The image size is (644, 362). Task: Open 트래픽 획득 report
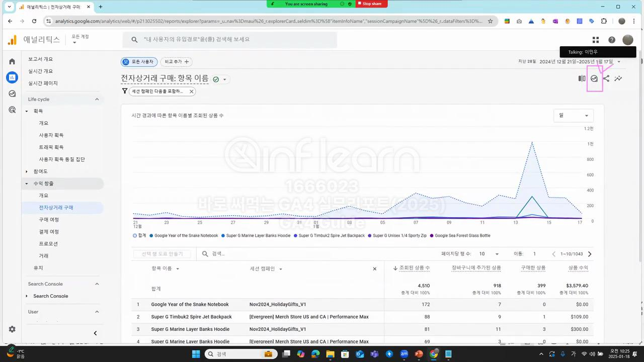[51, 147]
